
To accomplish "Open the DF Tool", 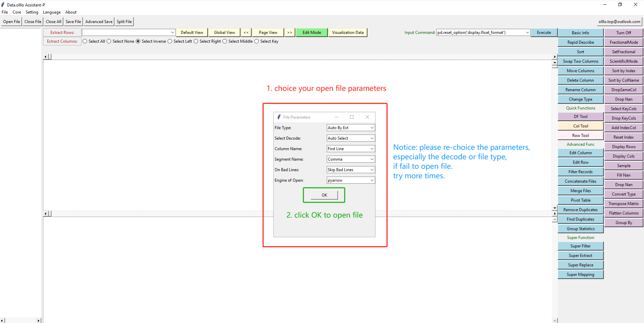I will coord(580,117).
